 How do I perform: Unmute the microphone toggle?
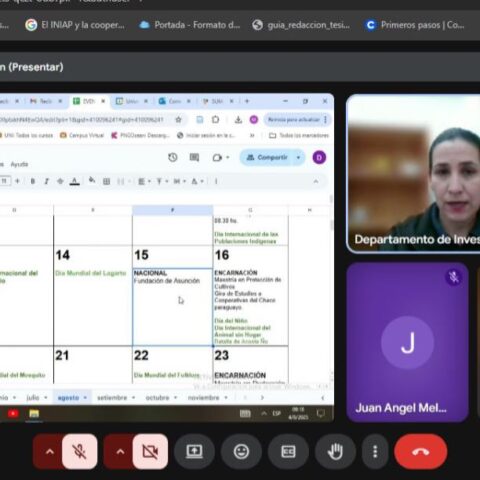point(80,452)
